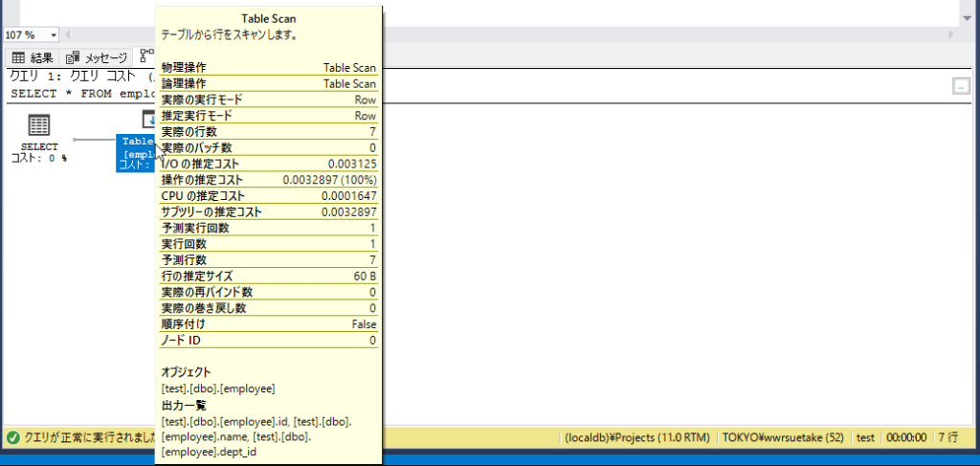The image size is (980, 466).
Task: Click the '[test].[dbo].[employee]' object name
Action: pyautogui.click(x=218, y=388)
